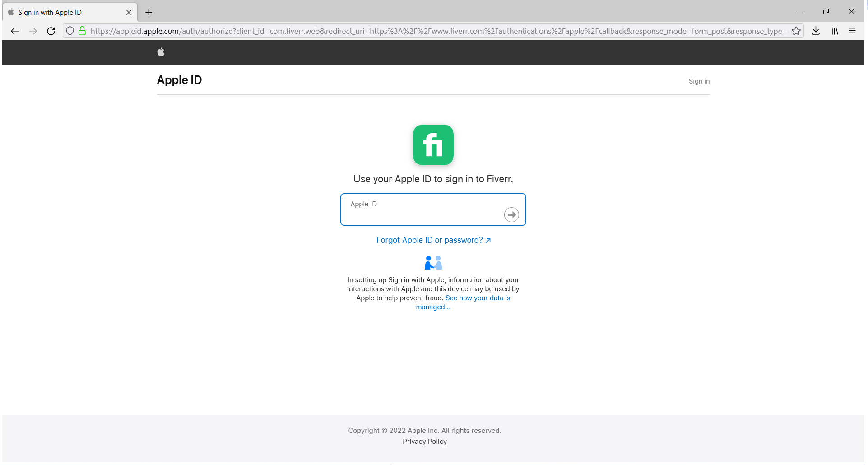Select the 'Sign in with Apple ID' tab
This screenshot has width=868, height=465.
[63, 12]
